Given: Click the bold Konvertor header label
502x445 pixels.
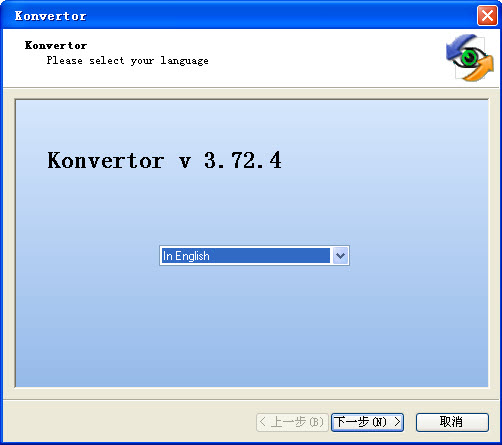Looking at the screenshot, I should (x=56, y=45).
